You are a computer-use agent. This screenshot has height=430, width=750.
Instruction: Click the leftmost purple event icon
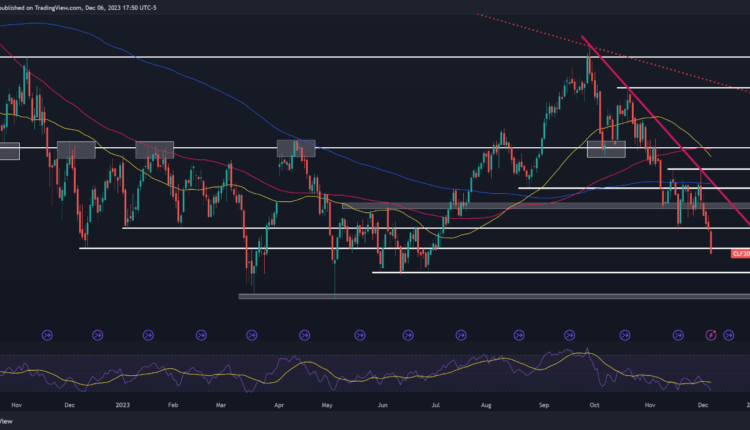click(46, 334)
